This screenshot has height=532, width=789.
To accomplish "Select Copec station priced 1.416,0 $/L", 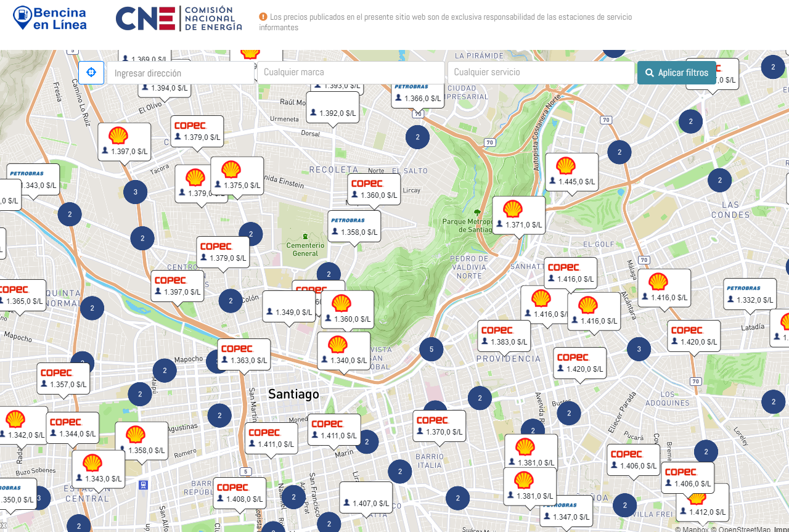I will click(x=571, y=273).
